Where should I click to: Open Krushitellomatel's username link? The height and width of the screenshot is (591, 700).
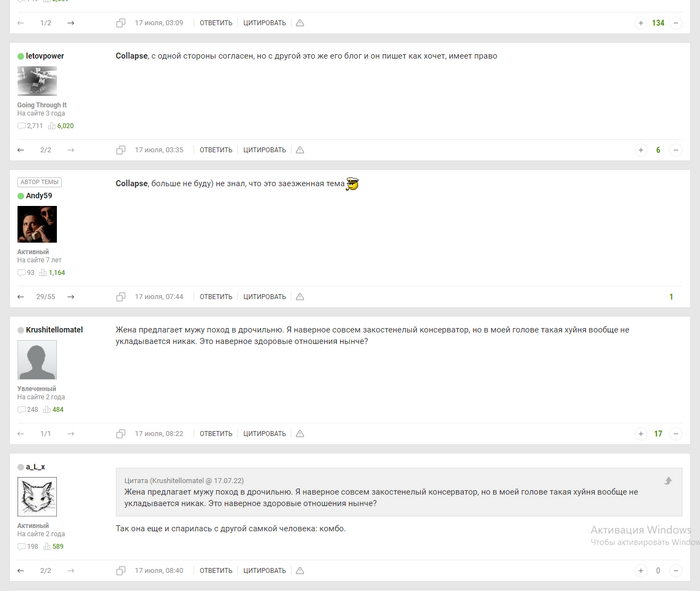[x=54, y=330]
